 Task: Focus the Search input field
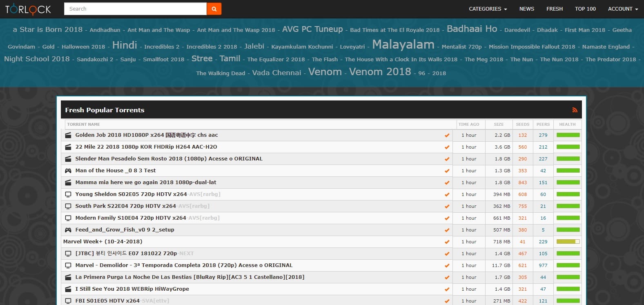tap(135, 9)
